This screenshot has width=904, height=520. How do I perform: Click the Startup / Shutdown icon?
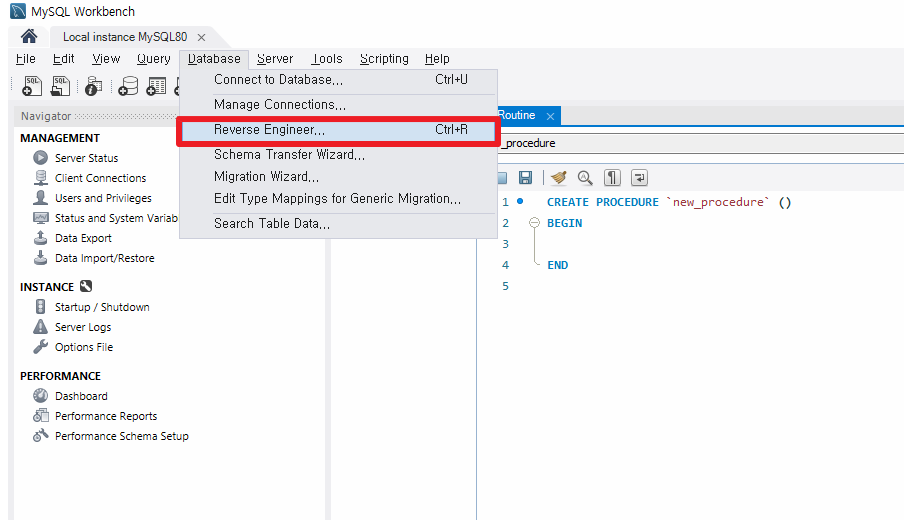pos(40,307)
